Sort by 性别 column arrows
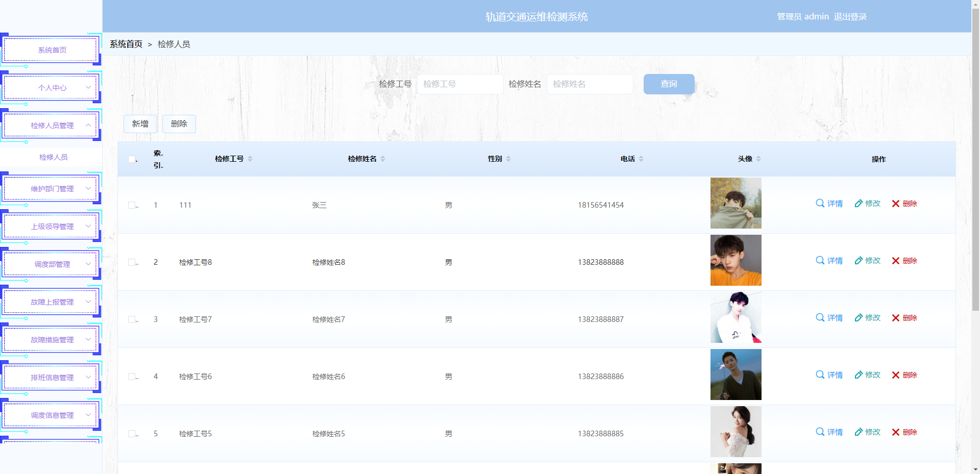 [508, 159]
